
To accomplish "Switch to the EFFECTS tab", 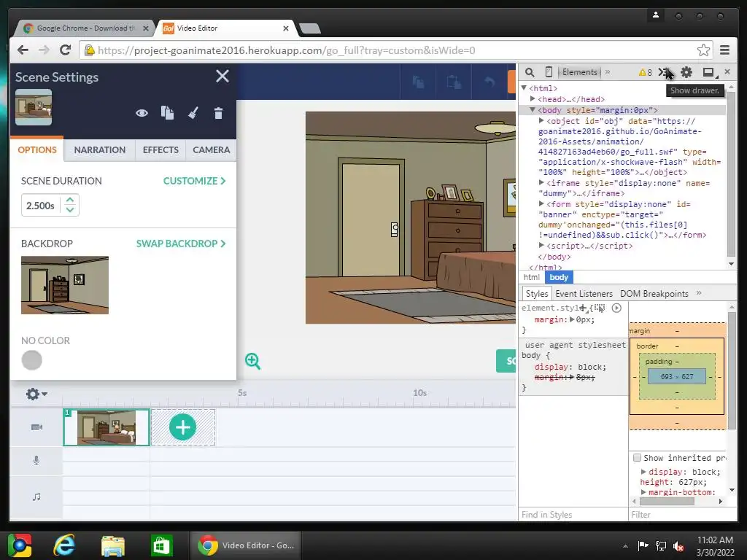I will click(160, 150).
